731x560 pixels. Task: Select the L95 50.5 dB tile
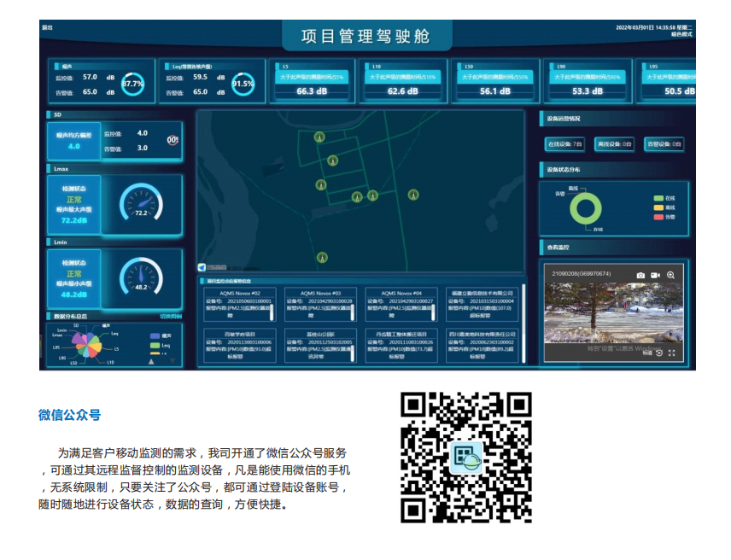click(667, 81)
